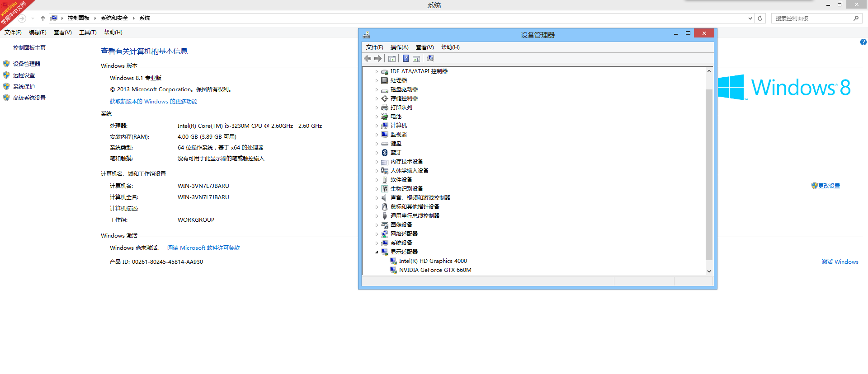Screen dimensions: 868x374
Task: Click the 搜索控制面板 search field
Action: [813, 19]
